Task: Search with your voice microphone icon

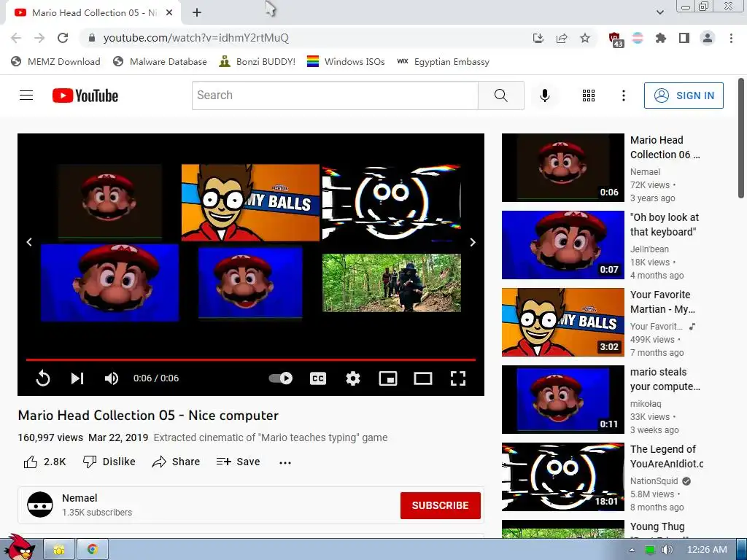Action: [x=544, y=96]
